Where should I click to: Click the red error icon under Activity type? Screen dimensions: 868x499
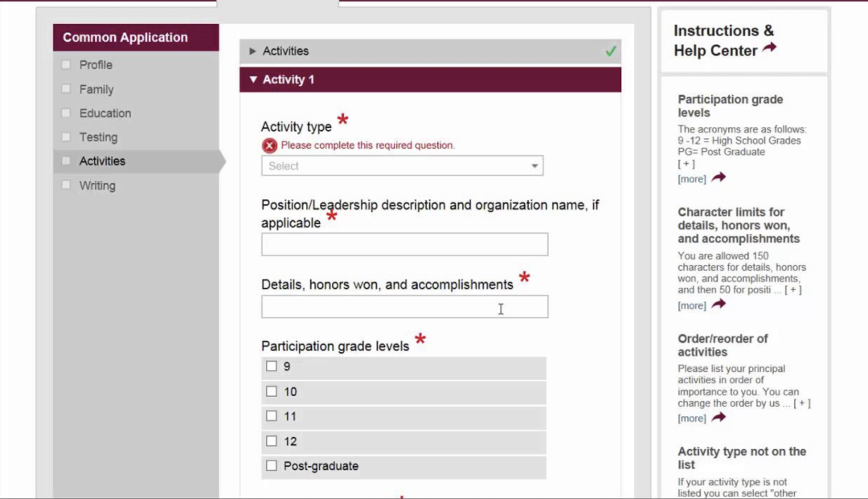tap(269, 145)
